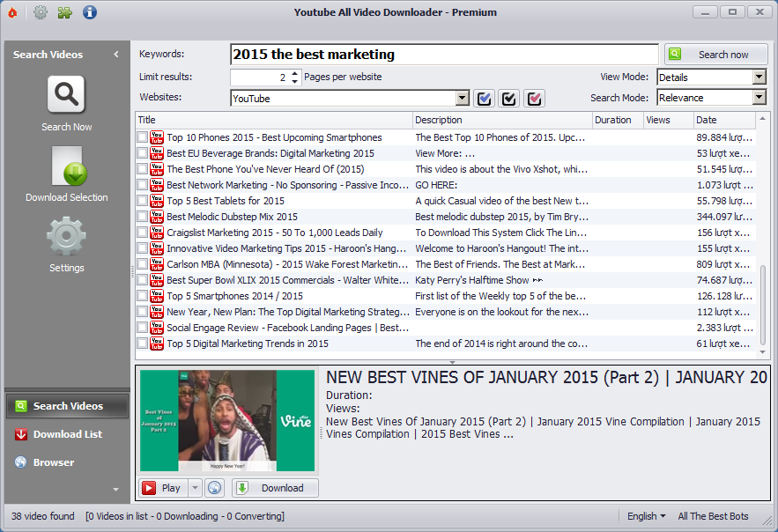Click the Download button under preview
Image resolution: width=778 pixels, height=532 pixels.
coord(276,488)
